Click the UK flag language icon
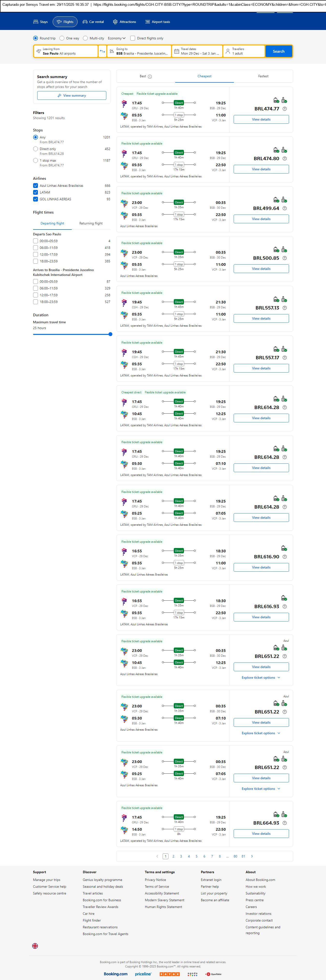 35,945
